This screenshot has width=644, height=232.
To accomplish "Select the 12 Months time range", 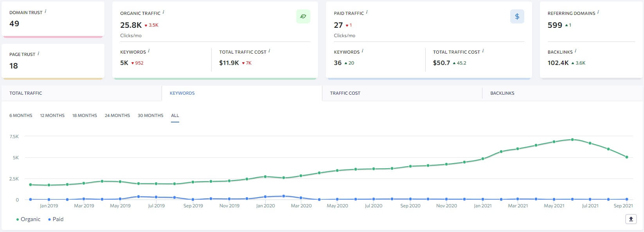I will pos(52,115).
